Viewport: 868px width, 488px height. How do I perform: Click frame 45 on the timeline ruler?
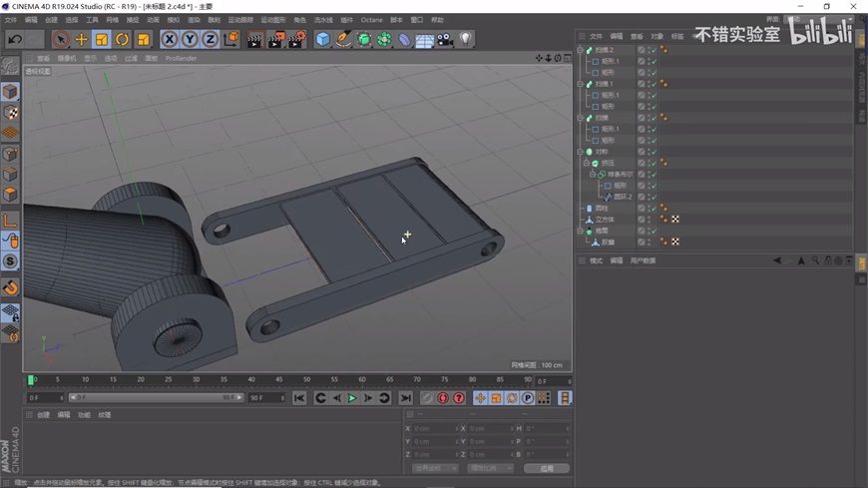(277, 380)
